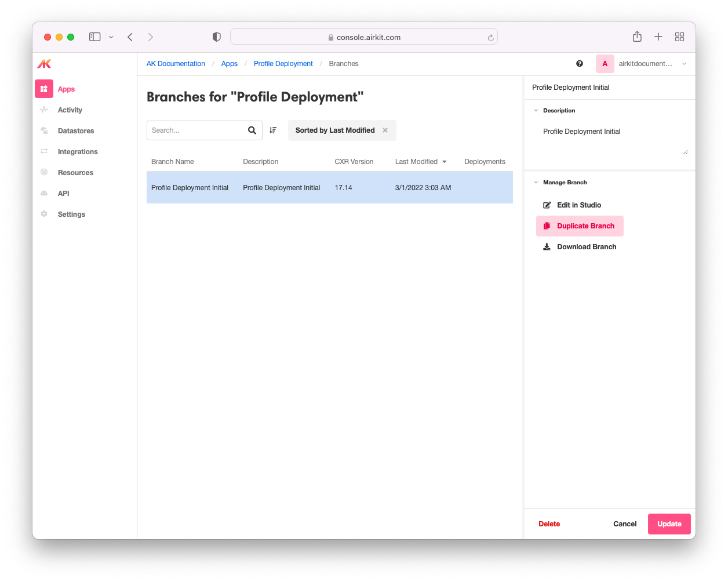Click the user avatar A icon
This screenshot has width=728, height=582.
(x=605, y=64)
